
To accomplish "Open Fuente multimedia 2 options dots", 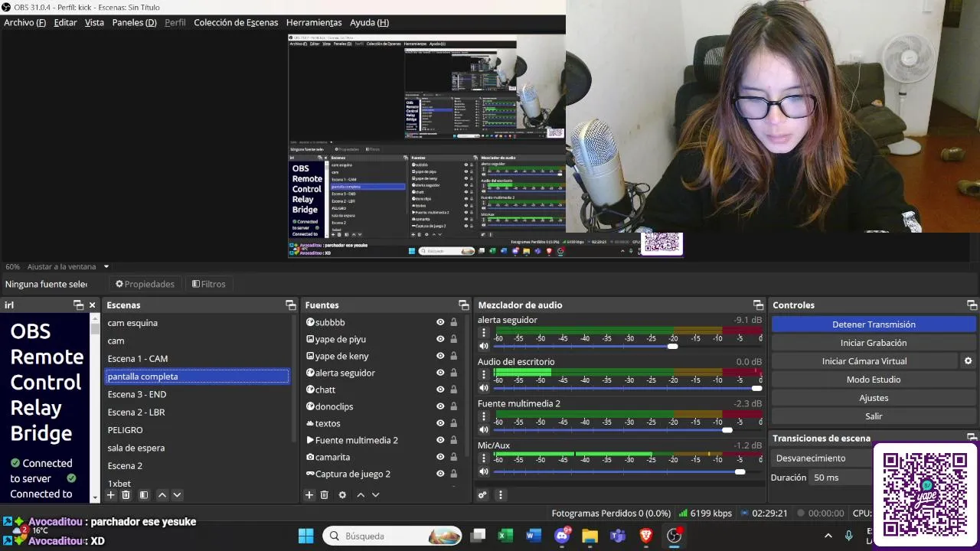I will click(x=484, y=416).
